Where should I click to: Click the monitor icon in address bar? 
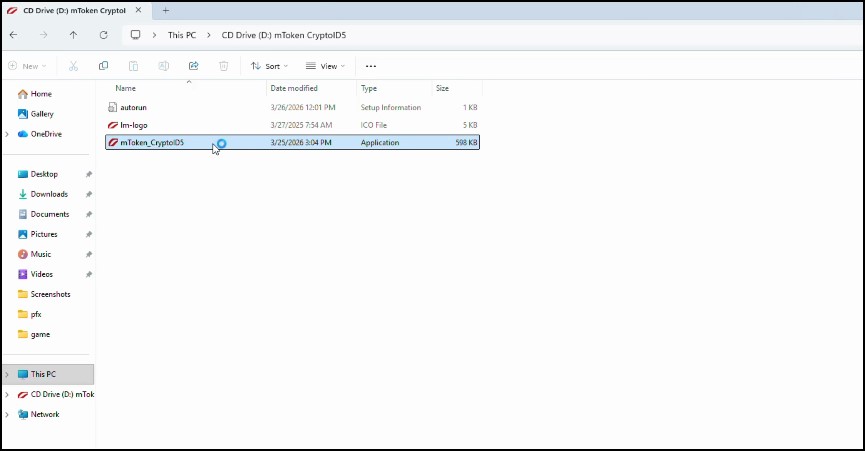[135, 35]
